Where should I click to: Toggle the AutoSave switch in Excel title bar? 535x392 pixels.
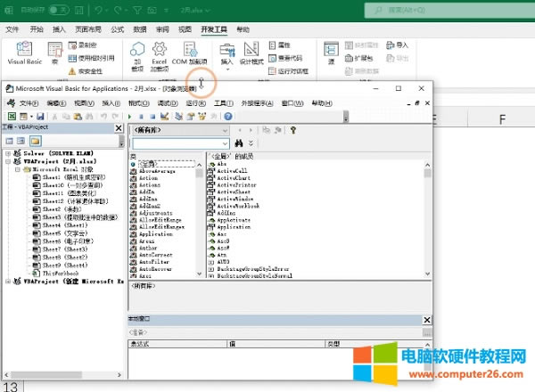pyautogui.click(x=60, y=9)
